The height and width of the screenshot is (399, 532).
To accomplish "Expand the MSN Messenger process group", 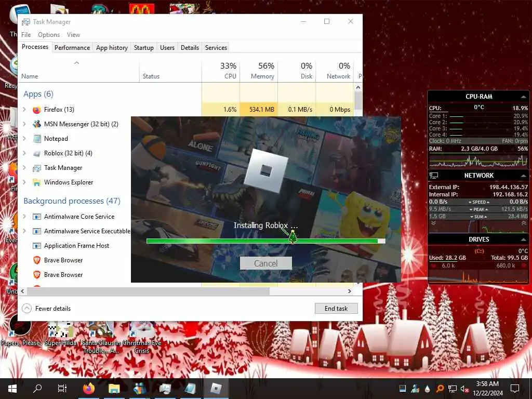I will (x=24, y=124).
